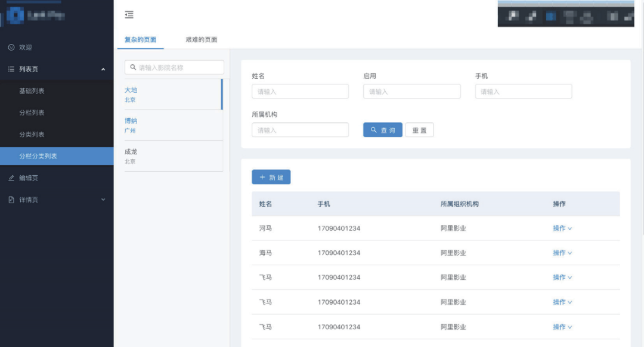The image size is (644, 347).
Task: Click 河马 name cell
Action: point(265,228)
